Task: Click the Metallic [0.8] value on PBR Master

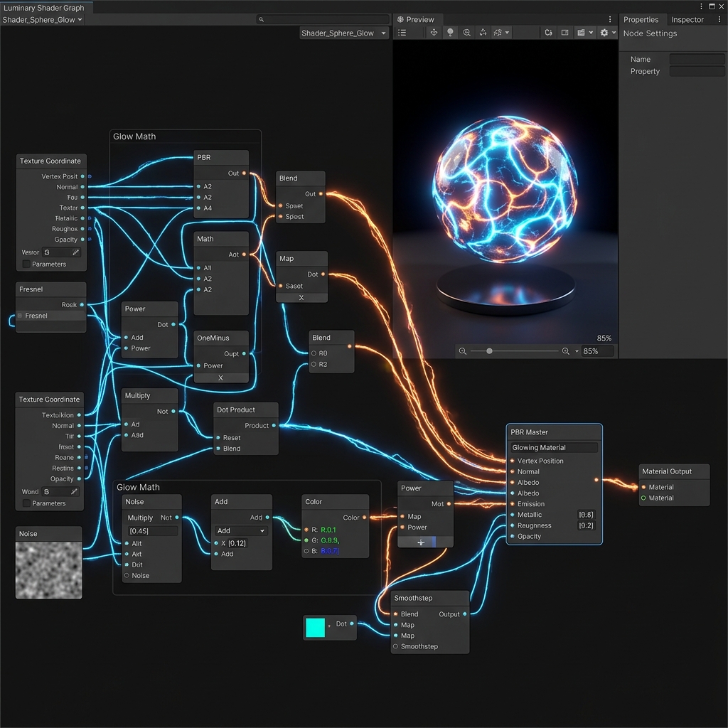Action: (586, 515)
